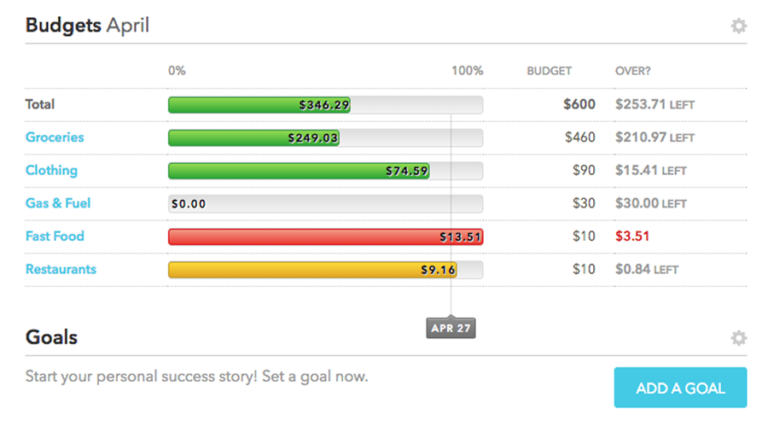Viewport: 768px width, 421px height.
Task: Open the Goals settings gear icon
Action: [x=739, y=338]
